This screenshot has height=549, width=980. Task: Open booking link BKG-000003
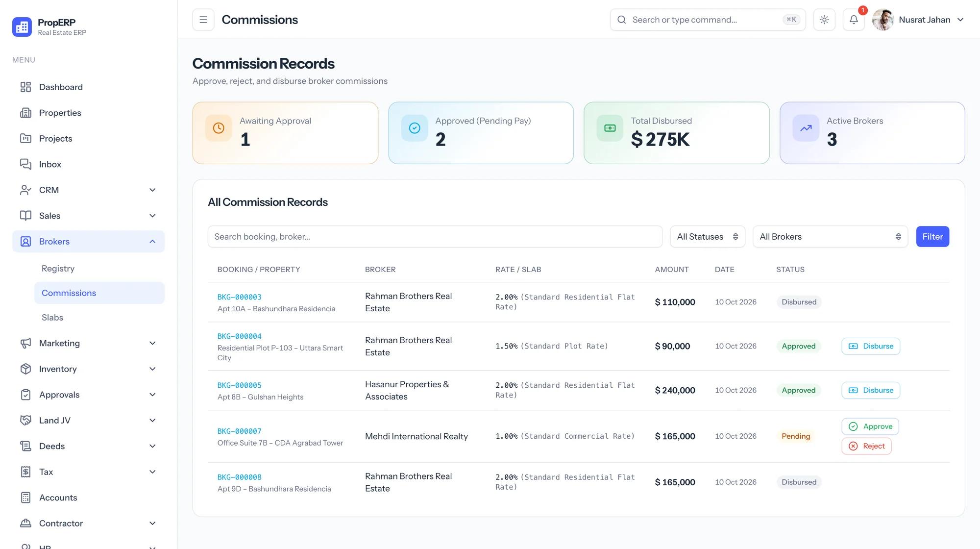[x=240, y=297]
